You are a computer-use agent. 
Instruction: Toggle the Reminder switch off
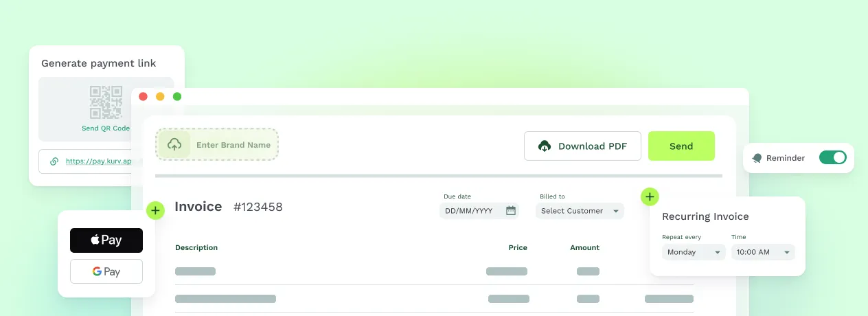832,158
